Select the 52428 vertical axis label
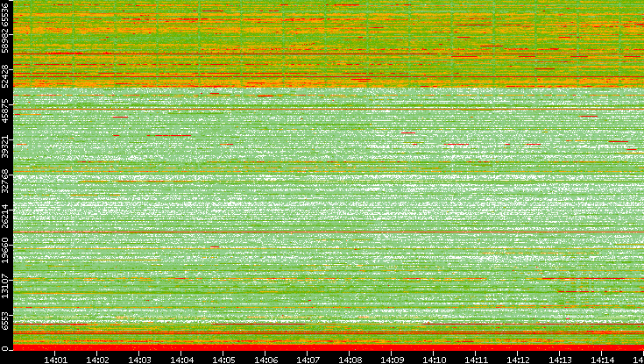This screenshot has width=644, height=364. [x=4, y=76]
